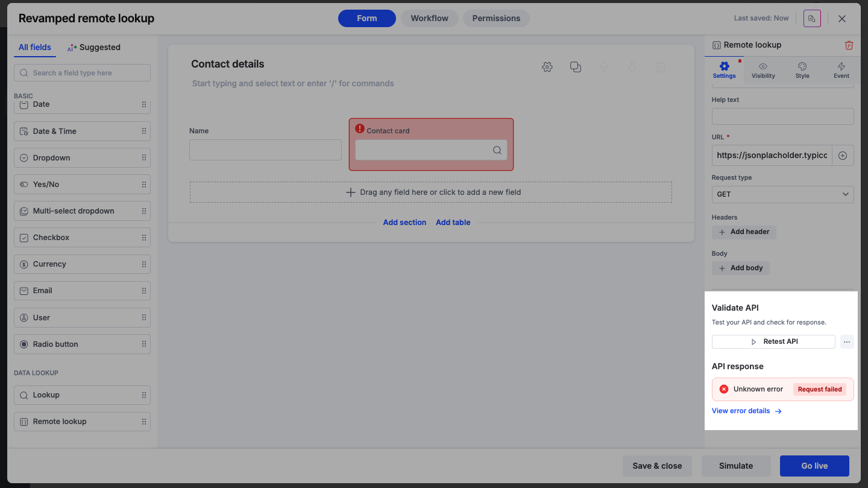Click the red error icon beside Unknown error
Image resolution: width=868 pixels, height=488 pixels.
(724, 389)
